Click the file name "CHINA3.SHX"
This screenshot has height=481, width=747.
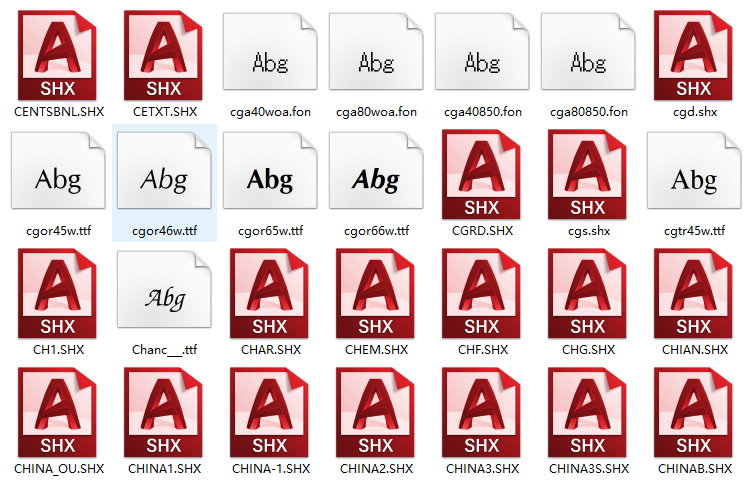coord(483,469)
